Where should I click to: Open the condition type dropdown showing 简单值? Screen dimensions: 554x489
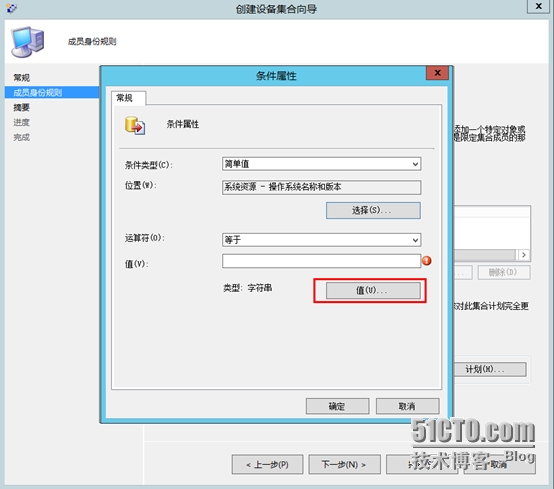click(x=322, y=164)
